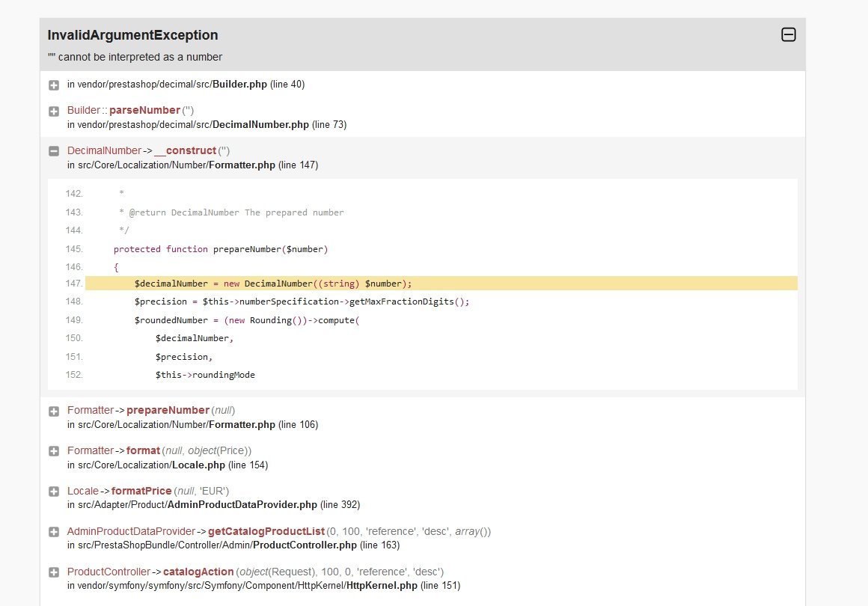Click the Builder::parseNumber method name
The image size is (868, 606).
pos(144,110)
